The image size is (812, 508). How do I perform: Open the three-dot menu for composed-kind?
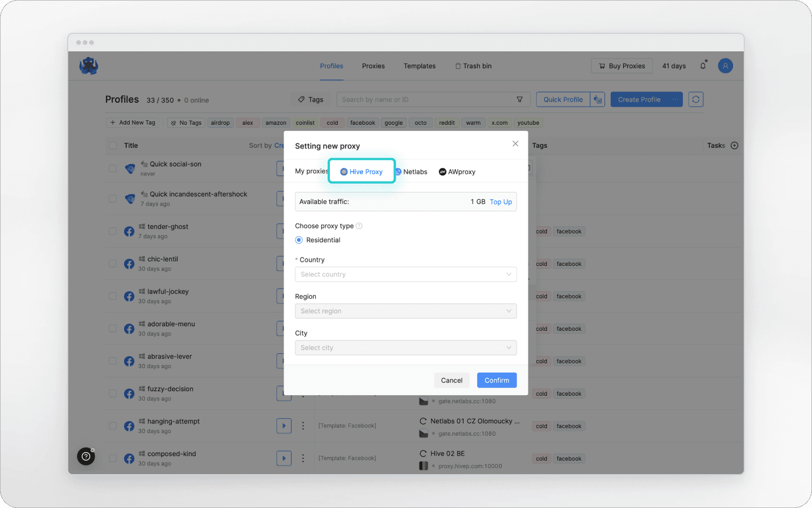[x=303, y=458]
